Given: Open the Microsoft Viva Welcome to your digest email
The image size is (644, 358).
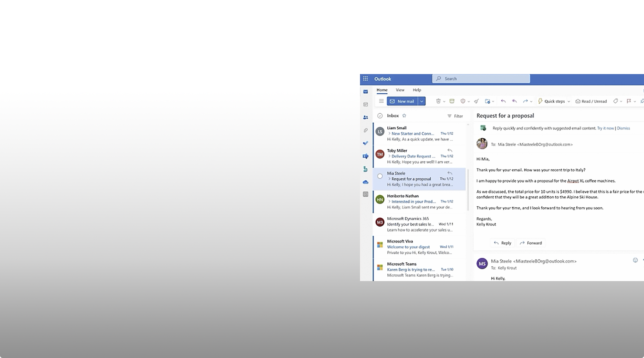Looking at the screenshot, I should 420,247.
